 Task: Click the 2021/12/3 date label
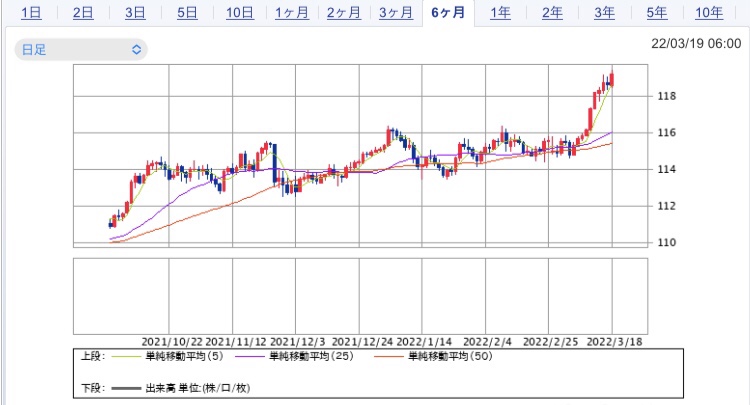point(298,342)
